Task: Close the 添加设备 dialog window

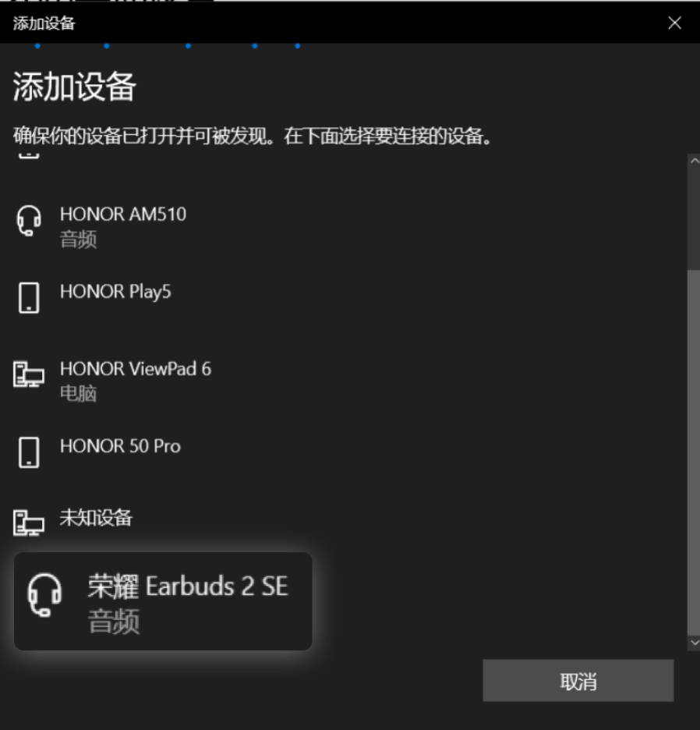Action: pyautogui.click(x=674, y=23)
